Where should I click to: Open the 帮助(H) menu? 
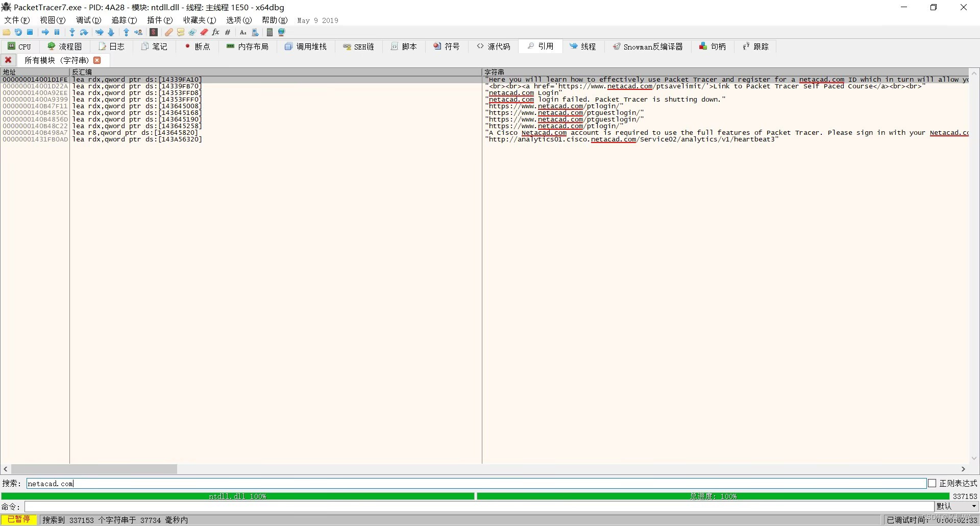pos(275,20)
